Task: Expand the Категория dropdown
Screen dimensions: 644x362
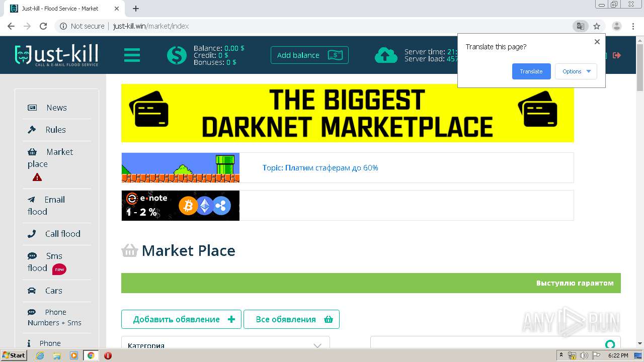Action: 225,343
